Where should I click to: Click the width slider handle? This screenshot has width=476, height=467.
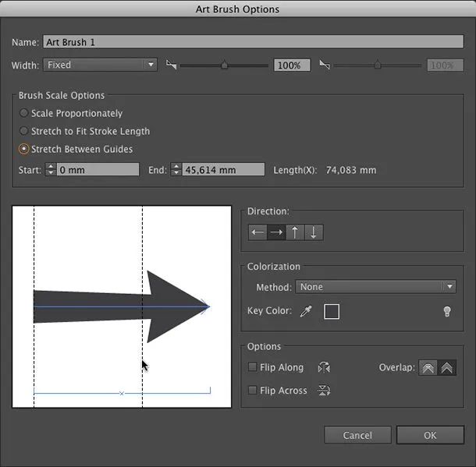point(224,65)
